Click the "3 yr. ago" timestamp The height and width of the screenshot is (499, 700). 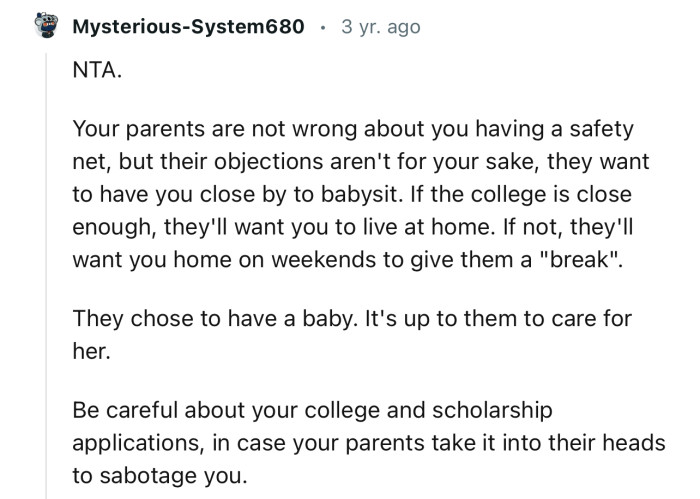tap(380, 28)
